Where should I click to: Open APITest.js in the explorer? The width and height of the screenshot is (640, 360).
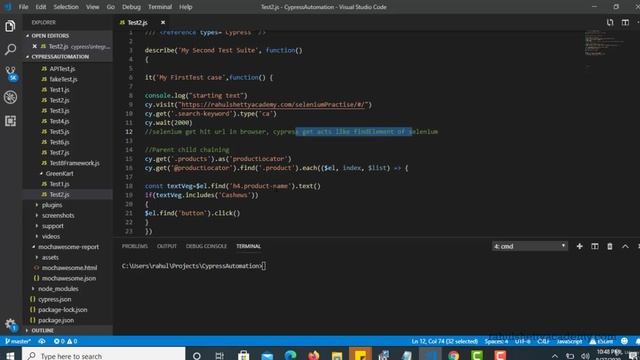62,69
